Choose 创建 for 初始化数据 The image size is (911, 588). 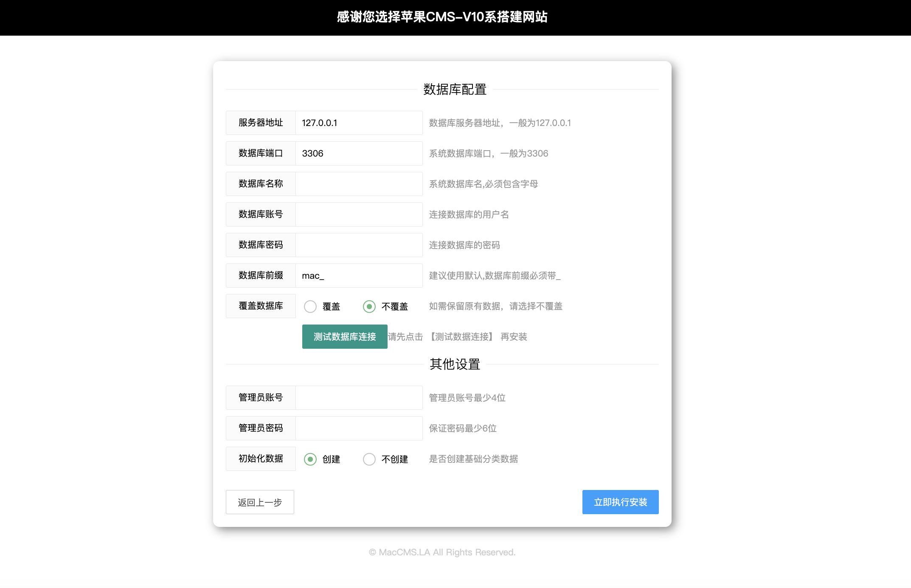(x=310, y=459)
